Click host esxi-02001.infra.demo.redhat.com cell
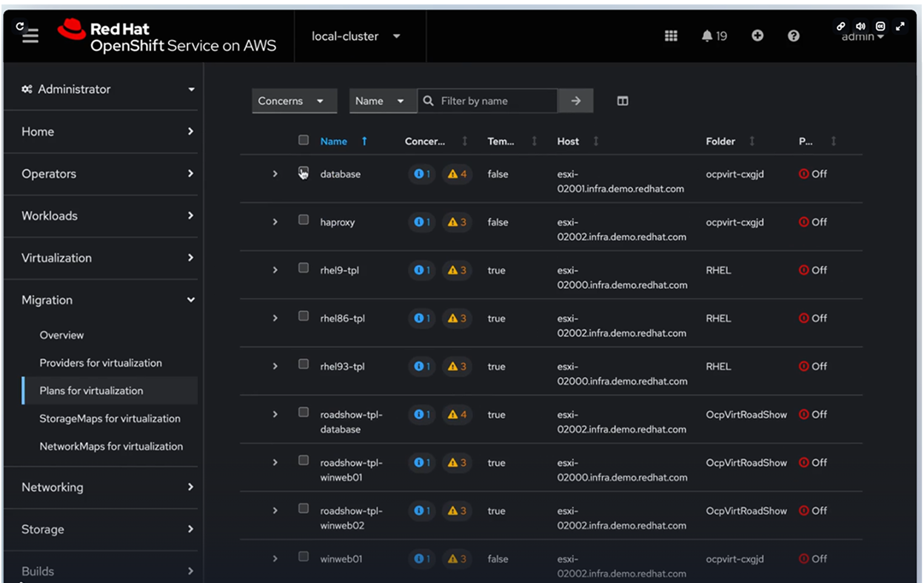This screenshot has height=583, width=924. point(620,181)
